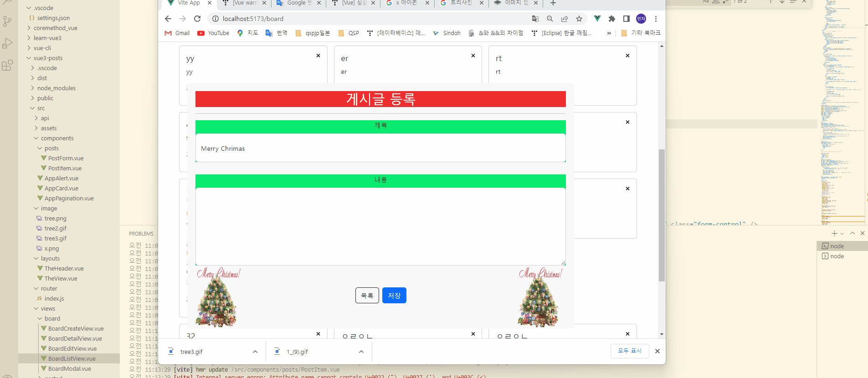This screenshot has height=378, width=868.
Task: Open the Chrome translate page icon
Action: point(535,19)
